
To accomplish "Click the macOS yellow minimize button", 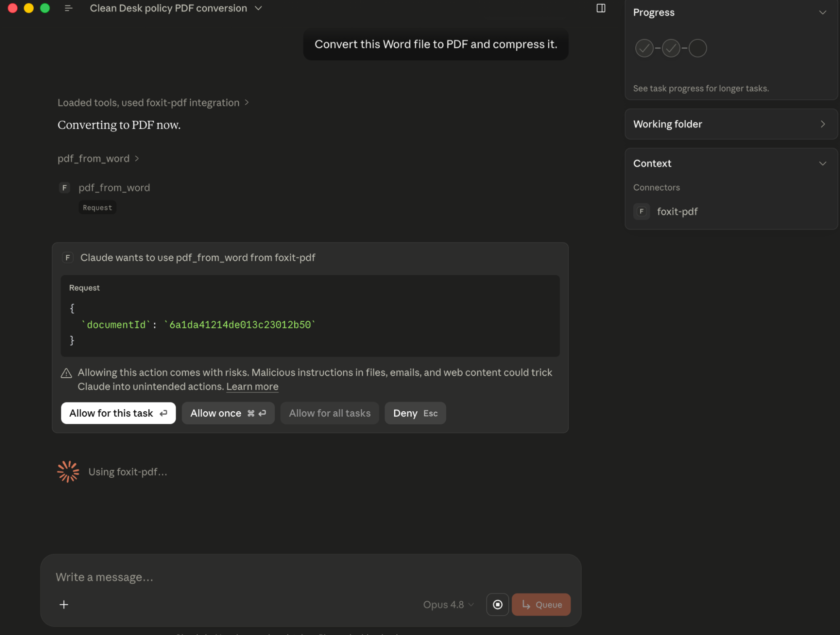I will (29, 8).
